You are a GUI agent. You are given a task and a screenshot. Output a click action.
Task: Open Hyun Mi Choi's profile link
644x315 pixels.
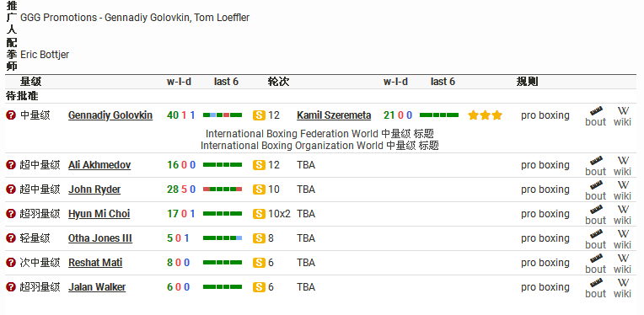pos(99,214)
